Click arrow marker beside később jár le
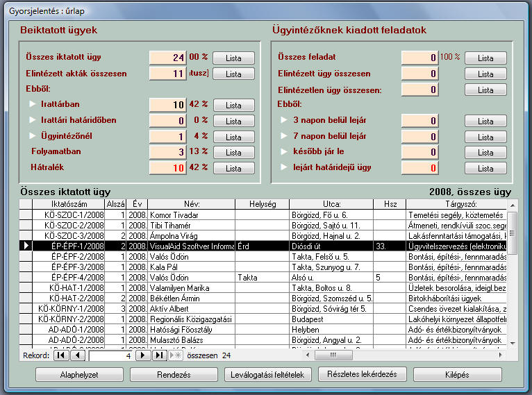532x395 pixels. 284,151
